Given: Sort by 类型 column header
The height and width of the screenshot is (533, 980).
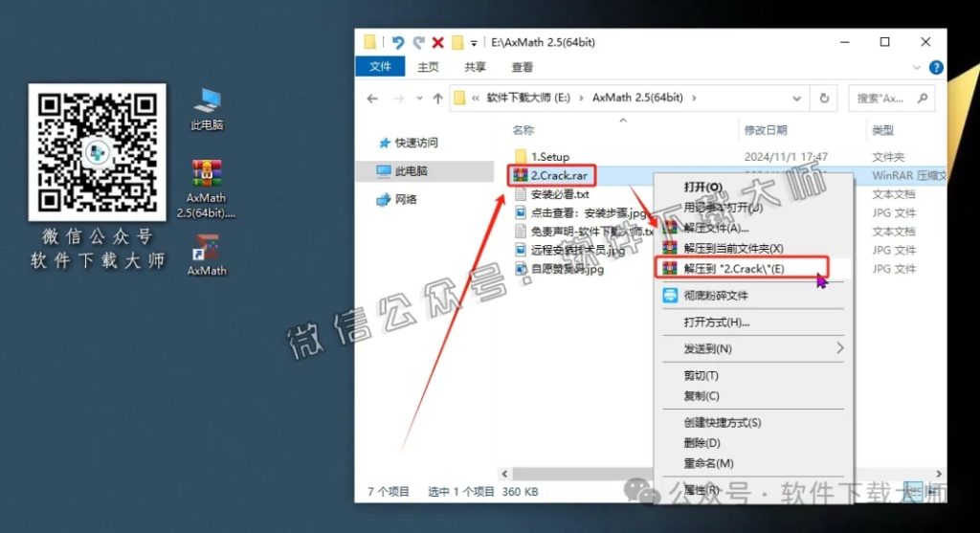Looking at the screenshot, I should 882,130.
